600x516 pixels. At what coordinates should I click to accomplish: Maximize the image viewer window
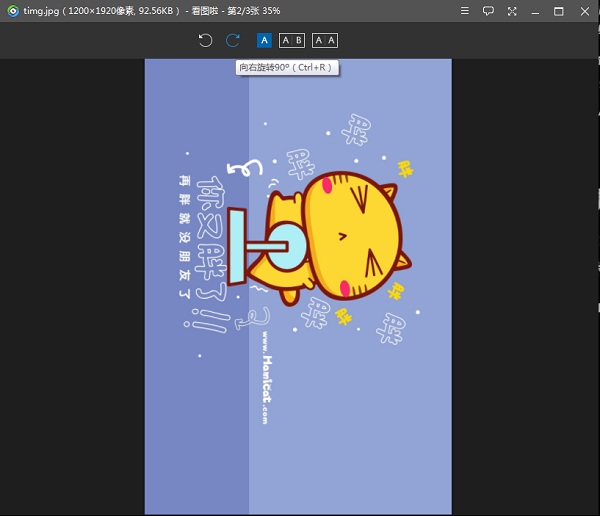[559, 11]
